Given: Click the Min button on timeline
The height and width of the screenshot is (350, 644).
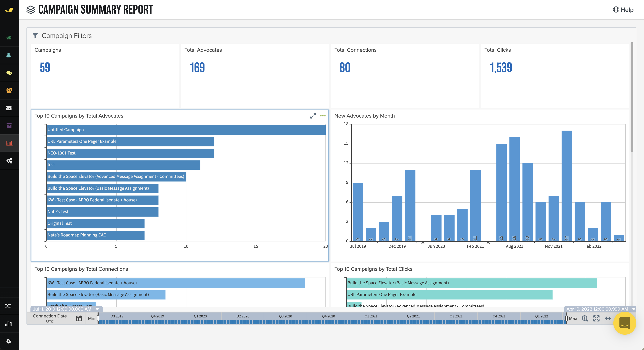Looking at the screenshot, I should 91,318.
